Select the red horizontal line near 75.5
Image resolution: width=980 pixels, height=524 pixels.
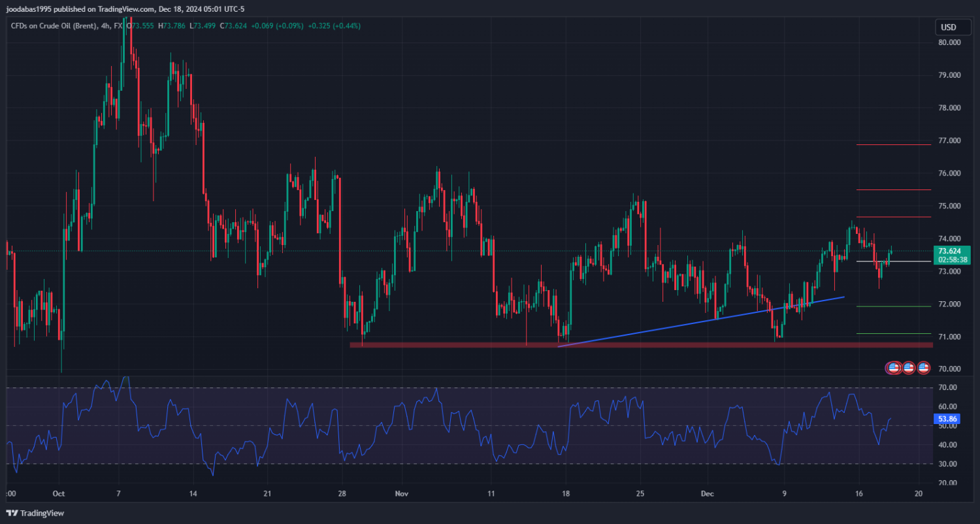pos(894,189)
